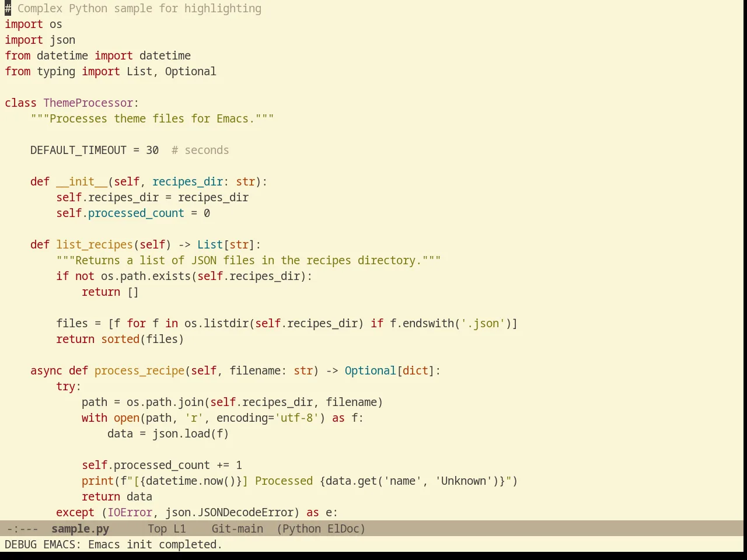Viewport: 747px width, 560px height.
Task: Click 'processed_count = 0' assignment line
Action: point(133,213)
